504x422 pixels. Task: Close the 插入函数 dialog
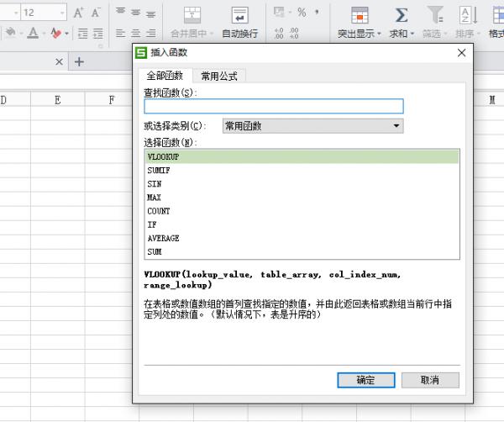pyautogui.click(x=461, y=53)
